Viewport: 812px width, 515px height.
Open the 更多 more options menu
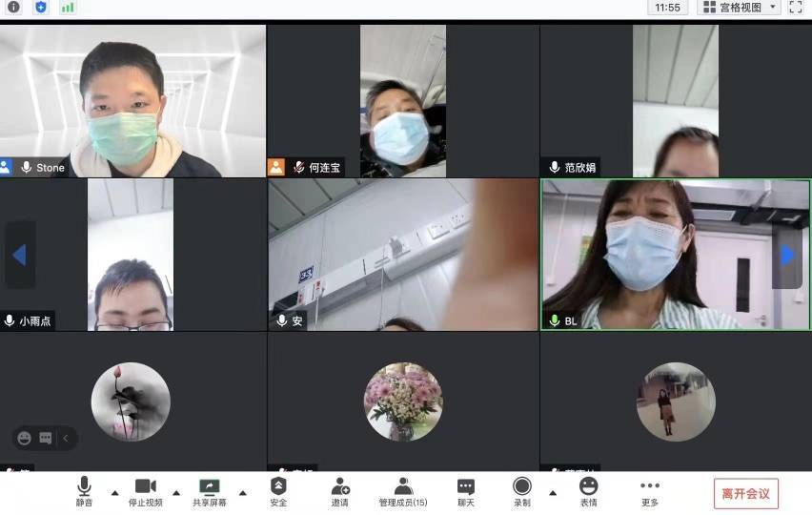coord(650,492)
